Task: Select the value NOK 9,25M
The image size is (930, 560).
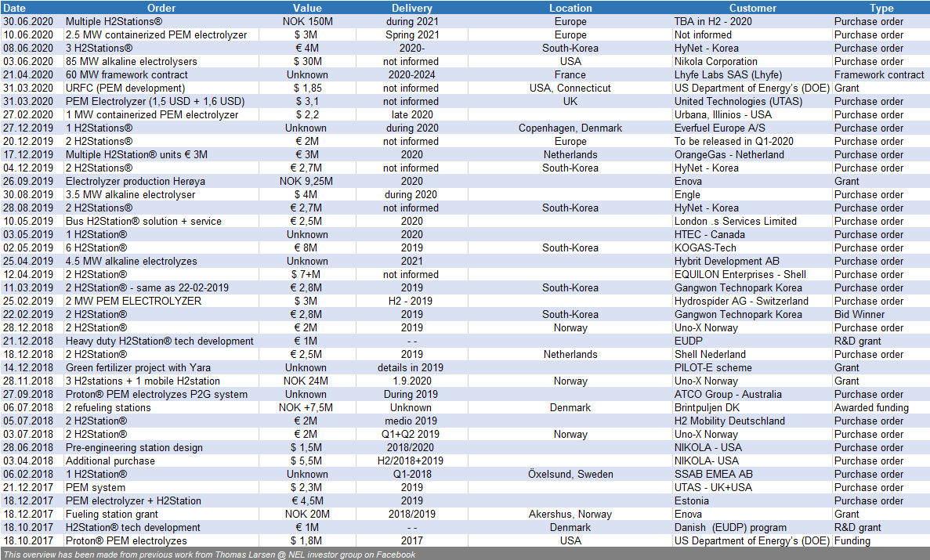Action: pyautogui.click(x=306, y=182)
